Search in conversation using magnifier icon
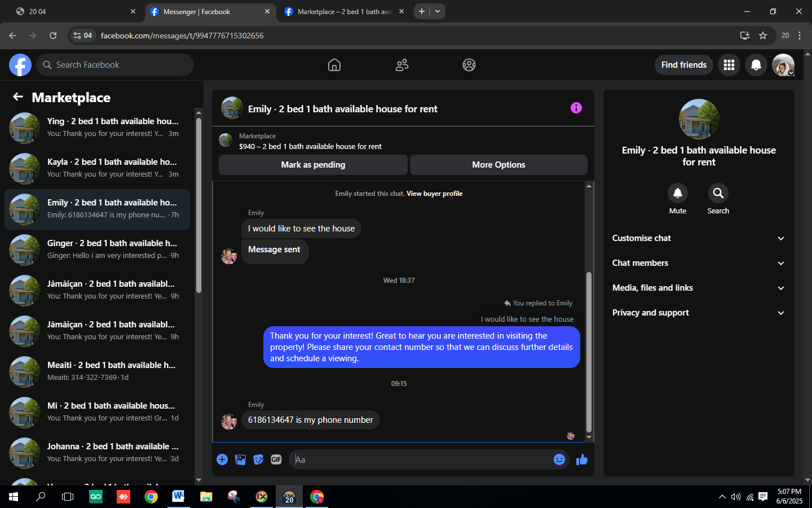Viewport: 812px width, 508px height. coord(718,193)
